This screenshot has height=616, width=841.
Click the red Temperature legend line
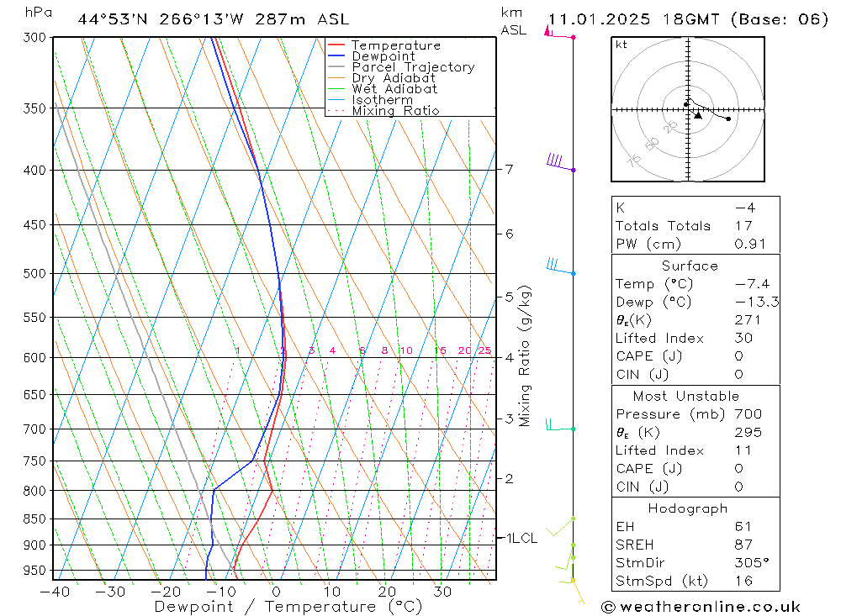336,45
